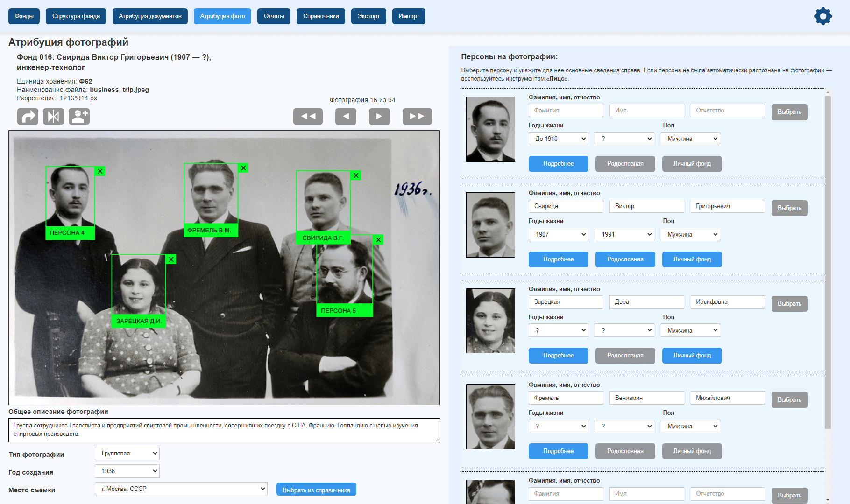Open death year dropdown of first person

624,139
